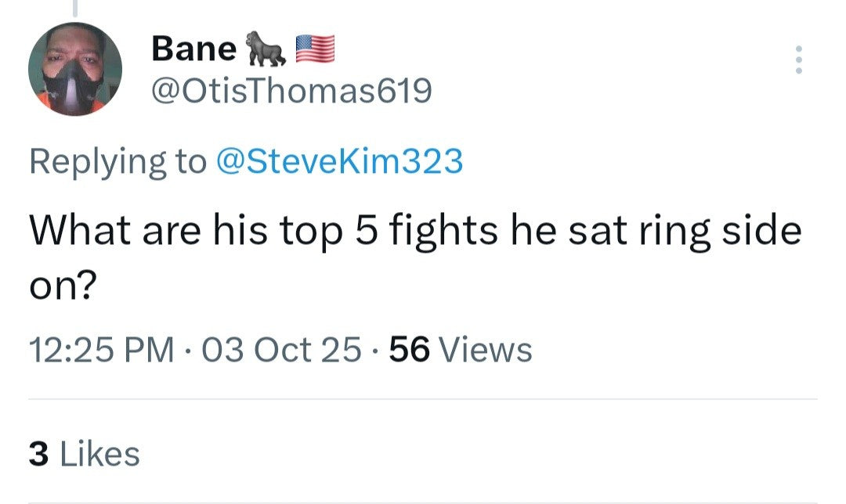Image resolution: width=846 pixels, height=504 pixels.
Task: Click the word "Likes"
Action: point(99,454)
